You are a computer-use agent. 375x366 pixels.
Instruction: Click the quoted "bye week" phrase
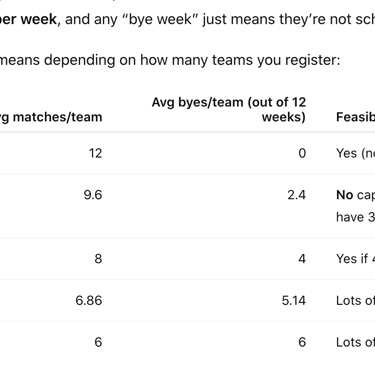[158, 19]
